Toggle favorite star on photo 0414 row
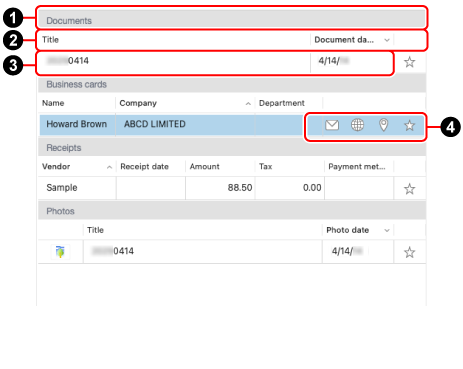Screen dimensions: 463x369 coord(409,252)
